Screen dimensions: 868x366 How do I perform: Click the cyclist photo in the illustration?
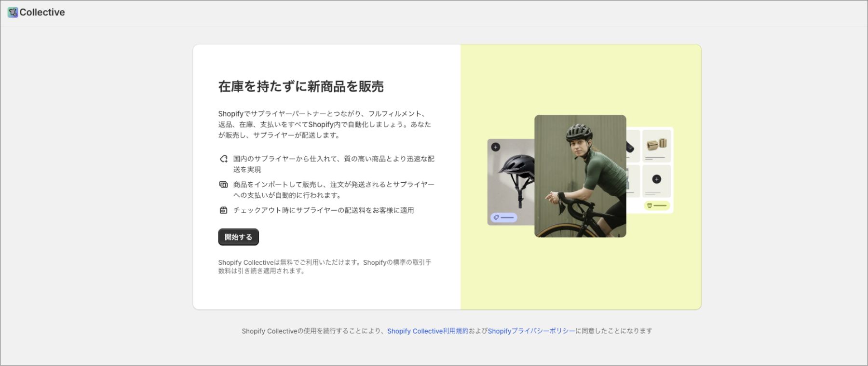coord(580,176)
